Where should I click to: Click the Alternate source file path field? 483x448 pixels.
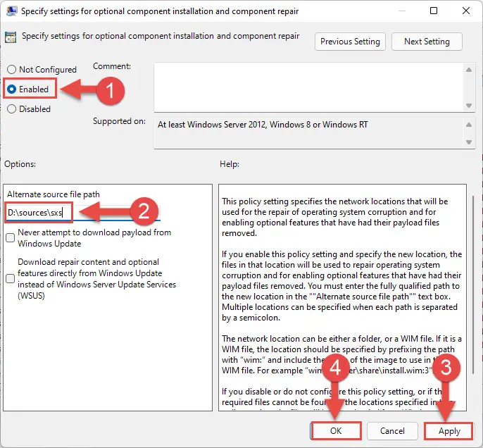click(x=83, y=213)
